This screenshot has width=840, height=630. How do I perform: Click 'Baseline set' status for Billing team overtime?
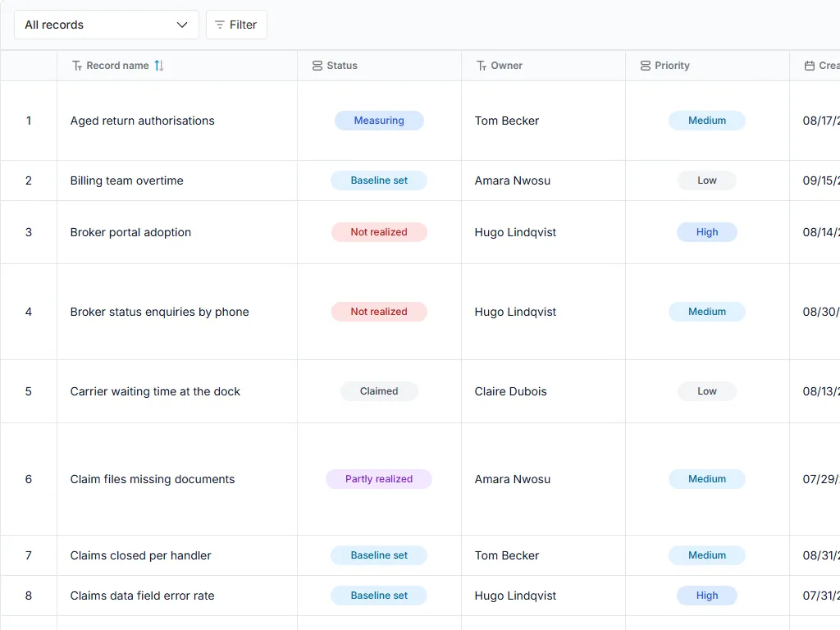(x=379, y=180)
